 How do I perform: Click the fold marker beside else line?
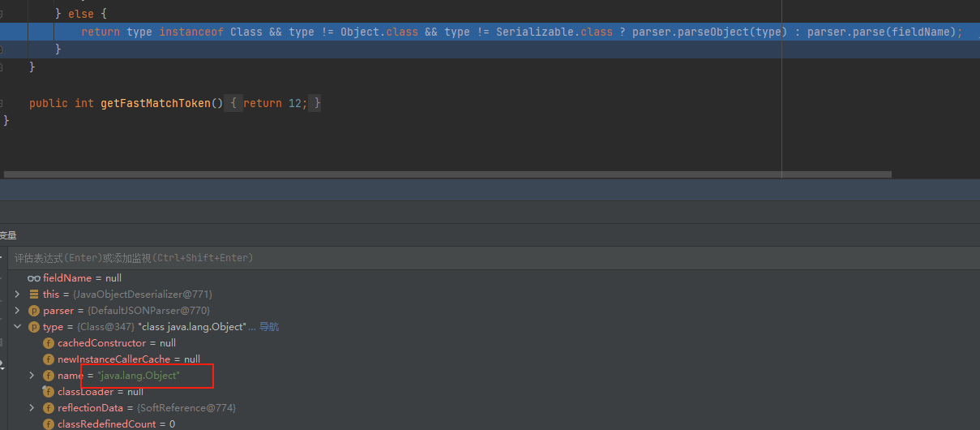click(2, 15)
